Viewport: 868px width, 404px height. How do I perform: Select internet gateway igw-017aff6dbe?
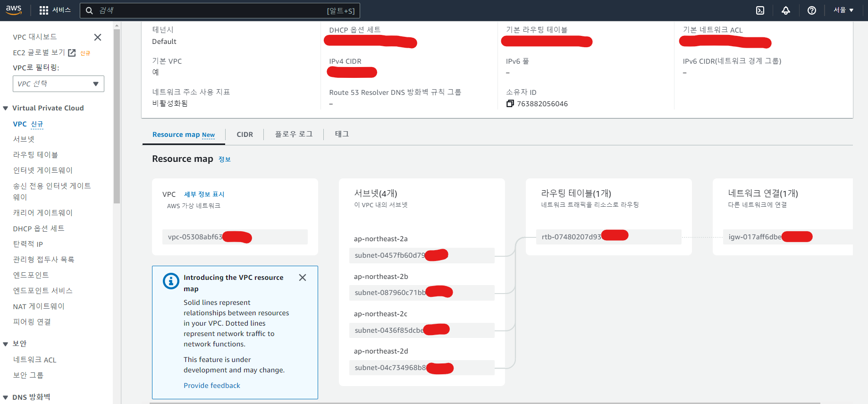pyautogui.click(x=788, y=237)
